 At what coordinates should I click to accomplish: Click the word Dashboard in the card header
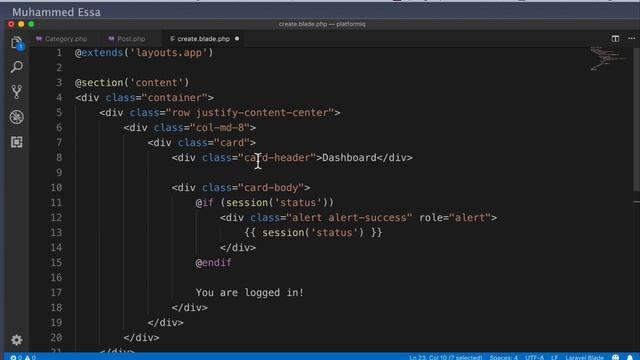349,158
